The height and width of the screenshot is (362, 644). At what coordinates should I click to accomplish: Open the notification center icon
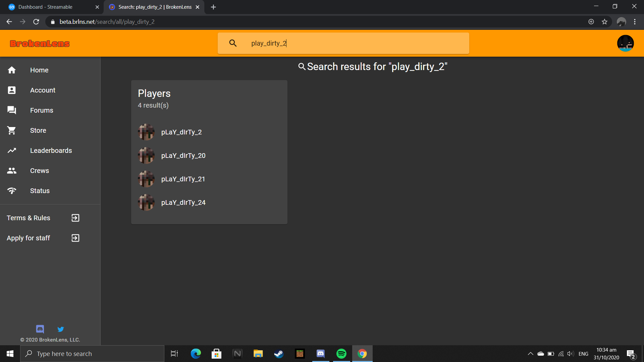pos(631,354)
